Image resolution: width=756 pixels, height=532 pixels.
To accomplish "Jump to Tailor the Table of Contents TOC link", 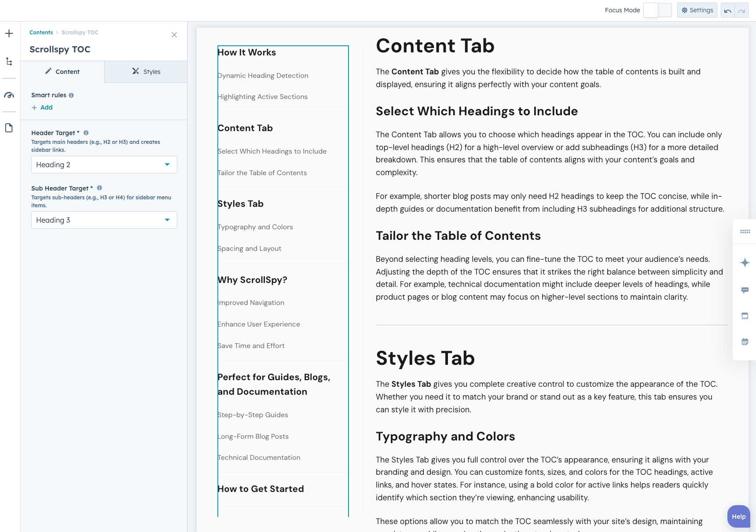I will [x=262, y=173].
